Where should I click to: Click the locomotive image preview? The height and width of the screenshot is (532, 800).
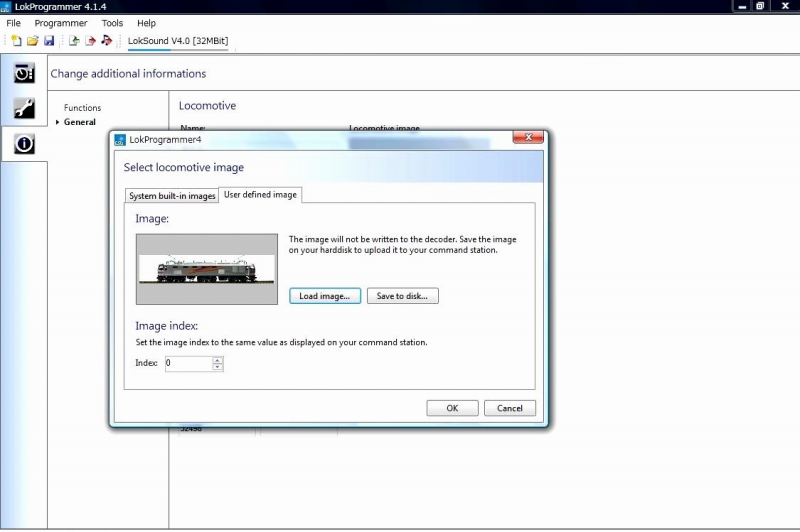(207, 269)
